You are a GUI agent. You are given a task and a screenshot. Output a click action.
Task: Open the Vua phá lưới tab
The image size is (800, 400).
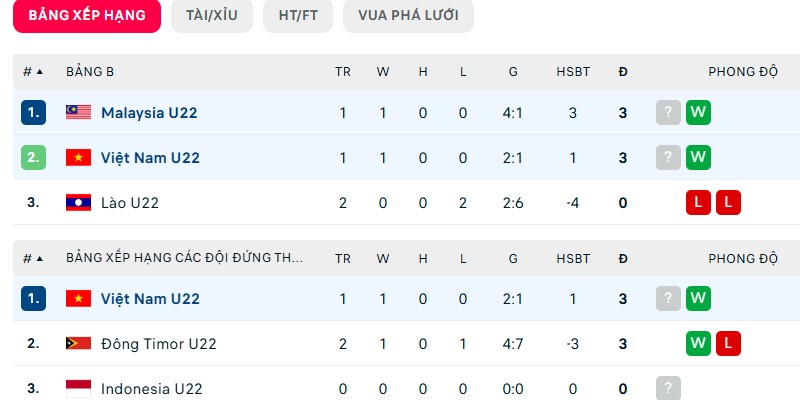click(x=408, y=16)
